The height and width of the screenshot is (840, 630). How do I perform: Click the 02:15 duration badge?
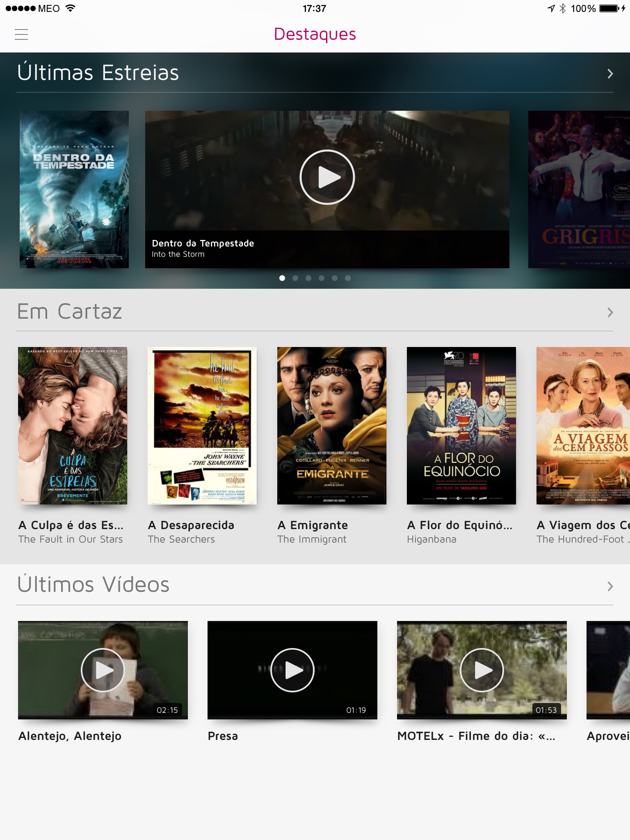[167, 710]
